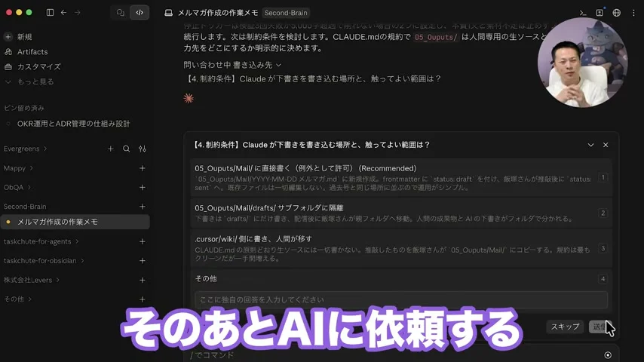Expand the 株式会社Levers group

coord(31,281)
